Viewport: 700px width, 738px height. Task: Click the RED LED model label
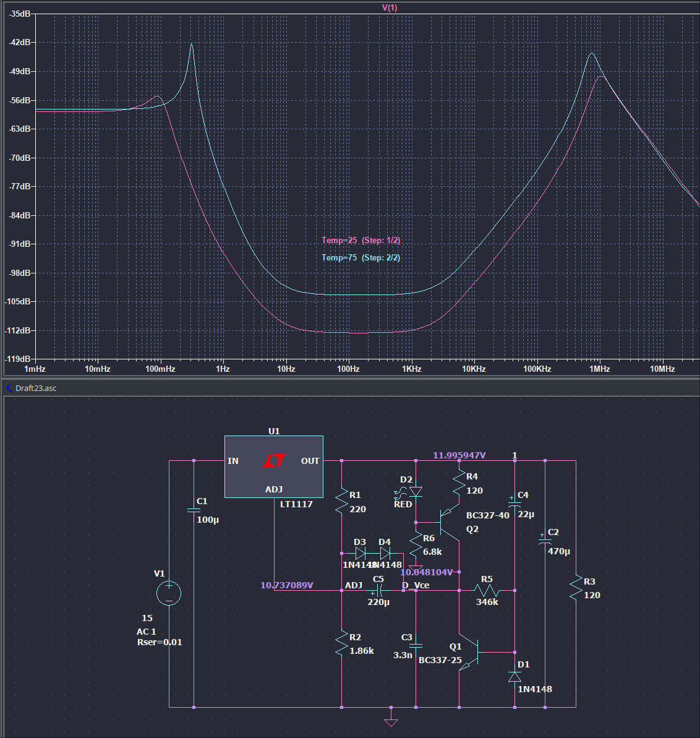403,504
